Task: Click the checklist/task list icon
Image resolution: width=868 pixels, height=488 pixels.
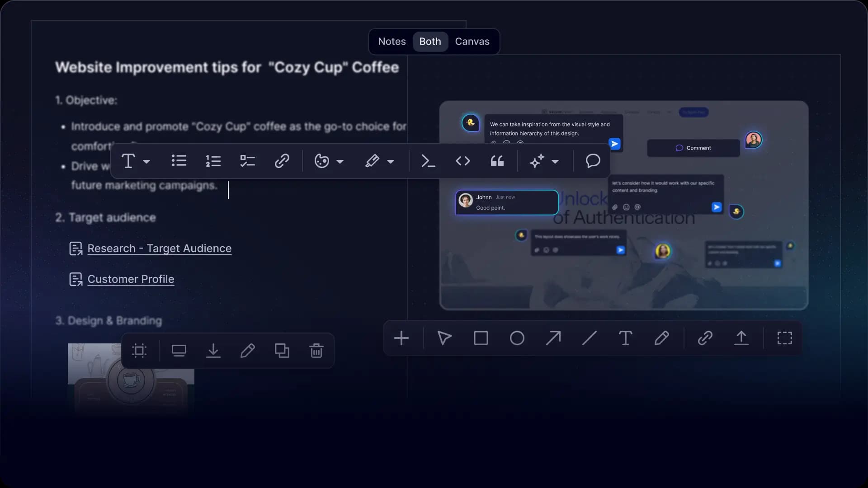Action: tap(248, 161)
